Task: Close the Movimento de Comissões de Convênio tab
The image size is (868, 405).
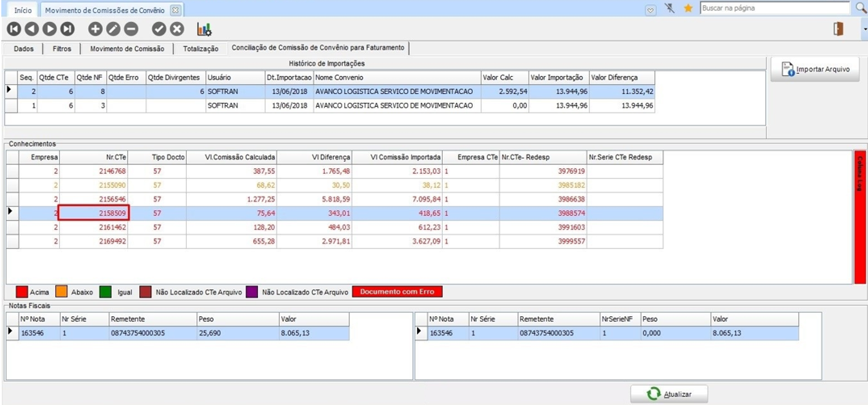Action: click(176, 10)
